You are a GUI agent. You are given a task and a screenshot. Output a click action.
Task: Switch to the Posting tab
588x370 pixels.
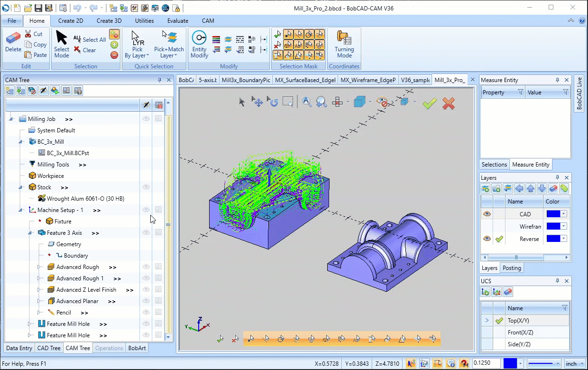coord(512,268)
